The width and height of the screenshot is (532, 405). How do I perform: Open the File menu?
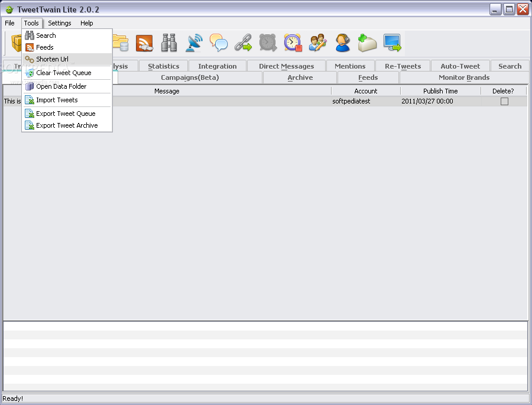[9, 23]
